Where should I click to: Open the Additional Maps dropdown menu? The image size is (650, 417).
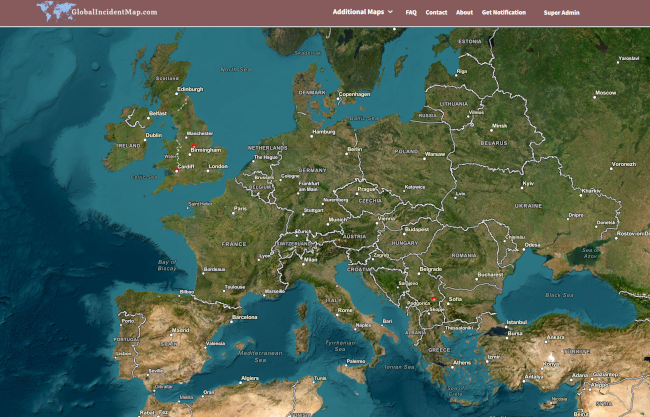click(x=358, y=13)
